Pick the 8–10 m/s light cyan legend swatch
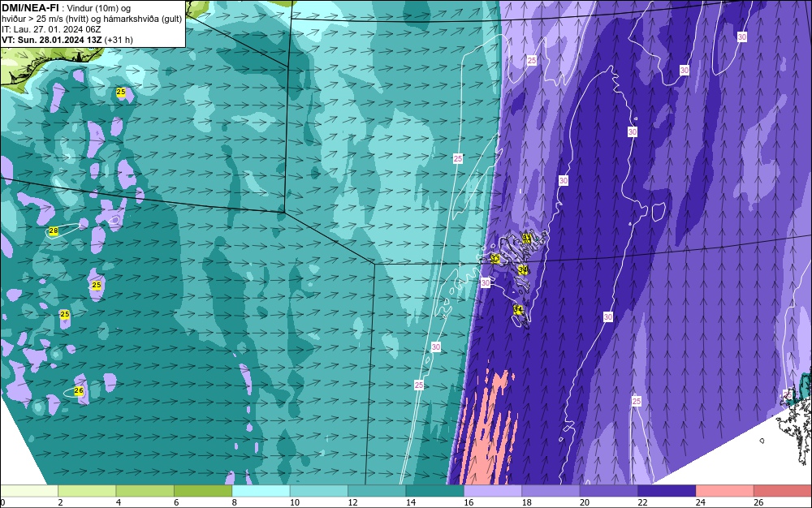812x508 pixels. 261,491
